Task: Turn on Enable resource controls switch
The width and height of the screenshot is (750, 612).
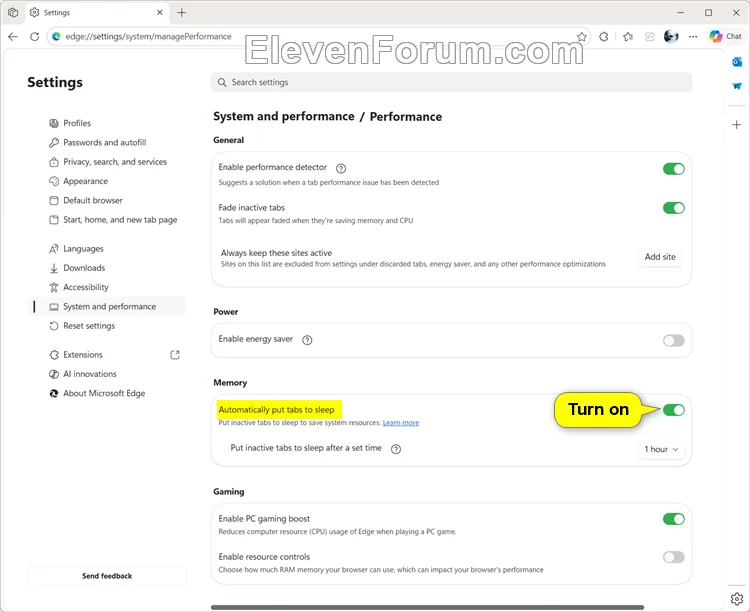Action: tap(673, 557)
